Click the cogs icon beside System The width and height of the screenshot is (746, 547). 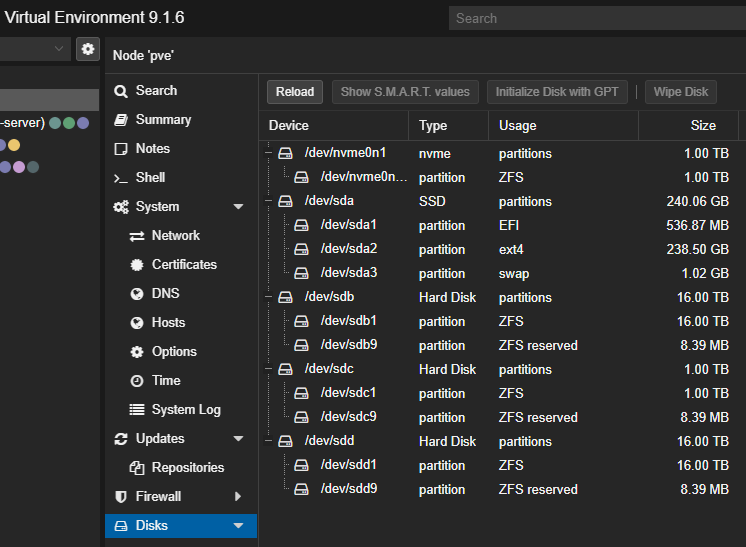click(121, 207)
